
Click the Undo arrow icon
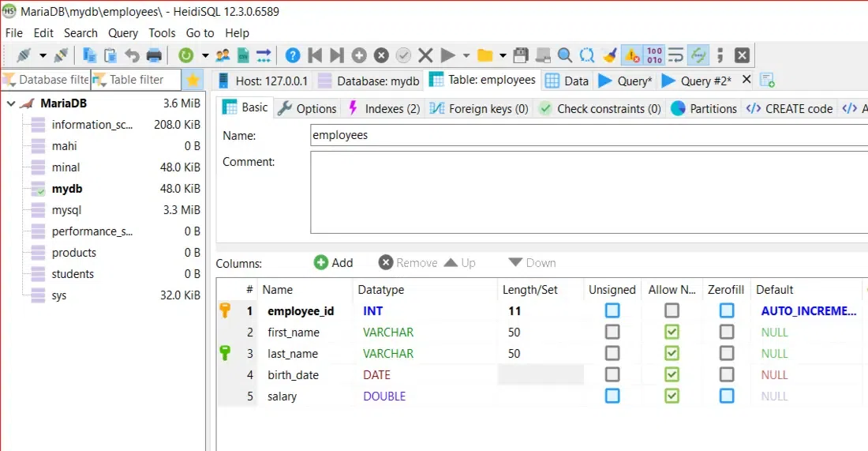click(132, 55)
